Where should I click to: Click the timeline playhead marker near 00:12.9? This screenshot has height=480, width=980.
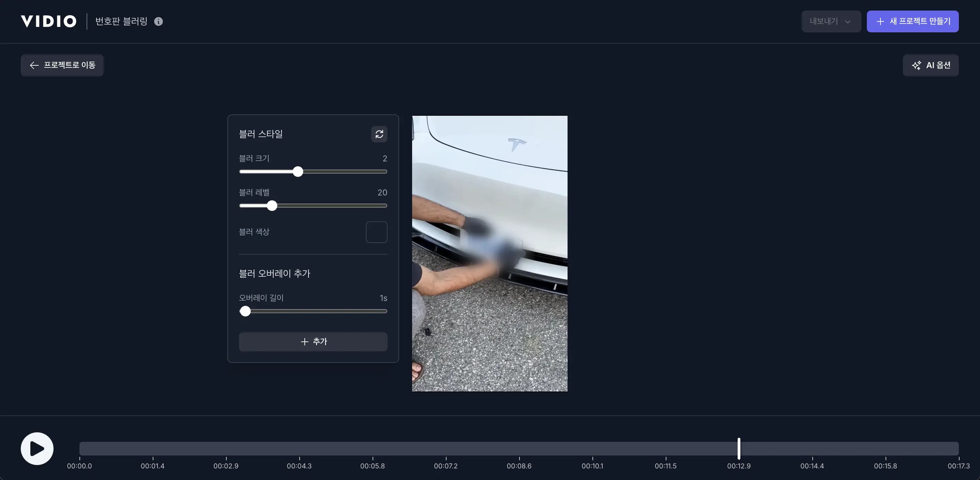click(x=739, y=449)
